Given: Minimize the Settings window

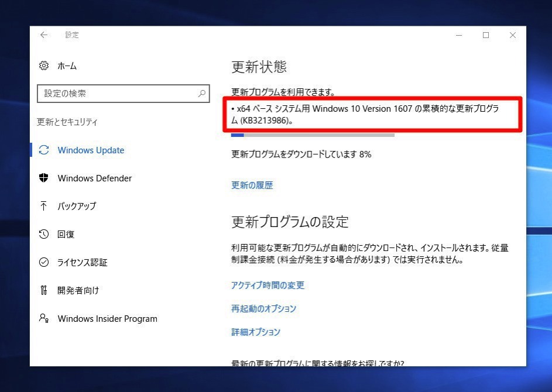Looking at the screenshot, I should [459, 35].
